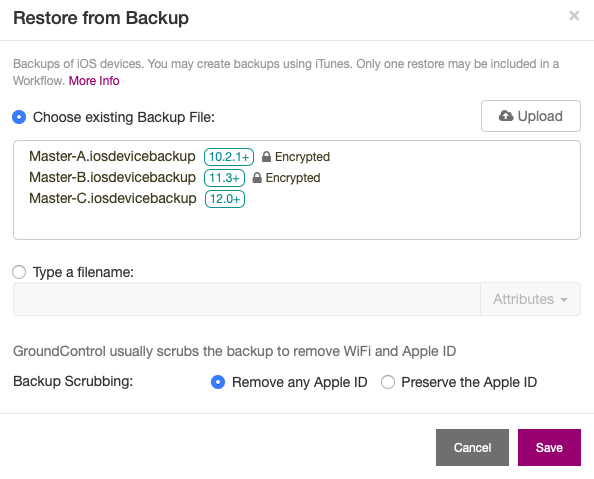Click the Attributes dropdown caret arrow

pyautogui.click(x=564, y=300)
